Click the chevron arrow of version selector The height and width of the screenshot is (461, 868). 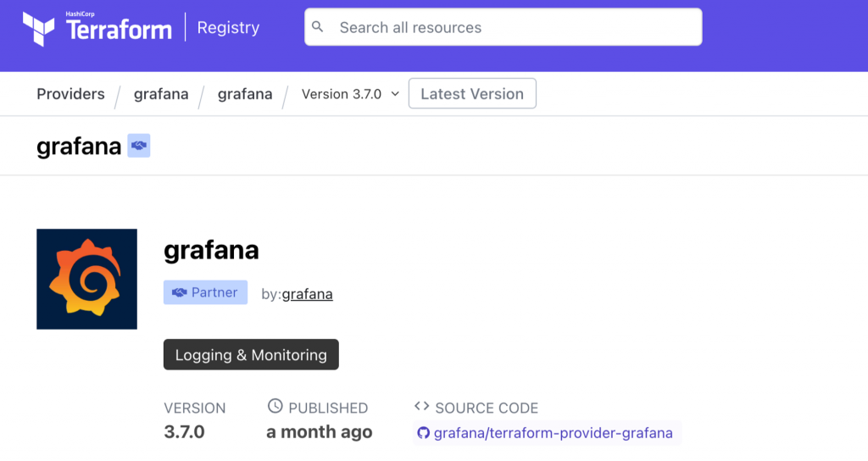395,94
